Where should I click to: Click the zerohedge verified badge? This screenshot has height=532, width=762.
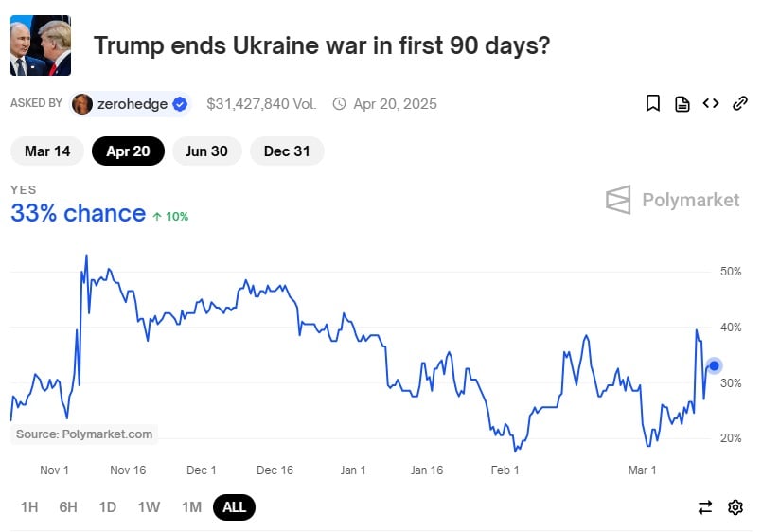(x=179, y=104)
